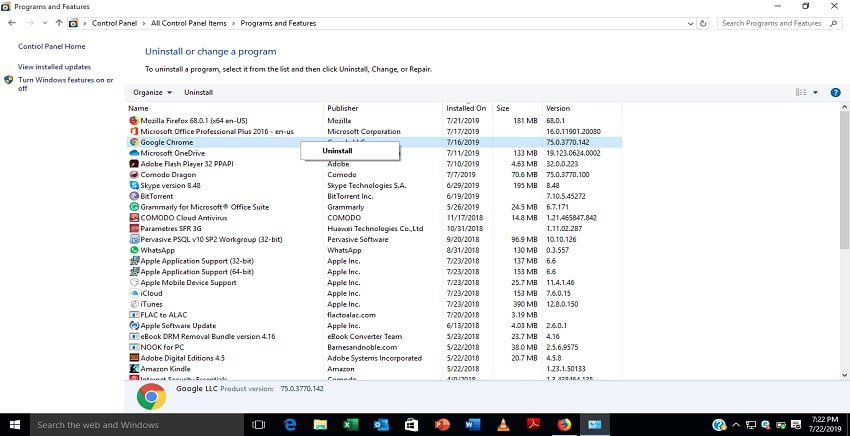Click Uninstall in the toolbar
850x436 pixels.
point(198,93)
